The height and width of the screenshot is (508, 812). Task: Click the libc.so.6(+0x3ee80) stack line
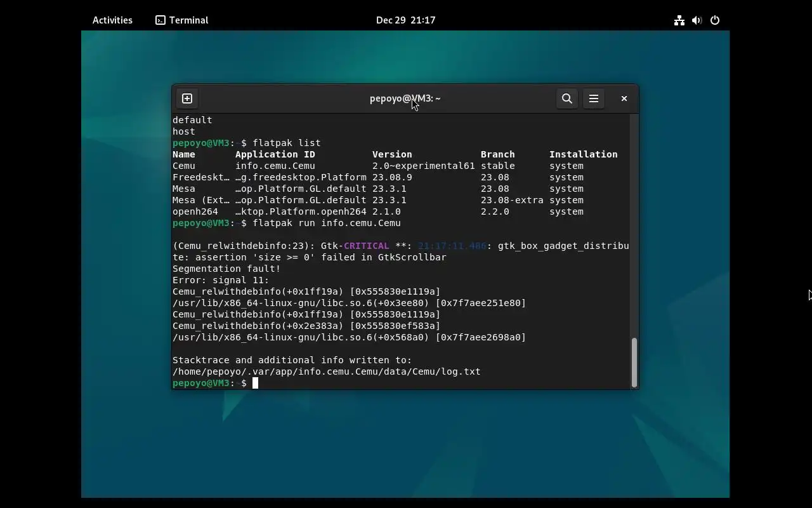pos(350,303)
